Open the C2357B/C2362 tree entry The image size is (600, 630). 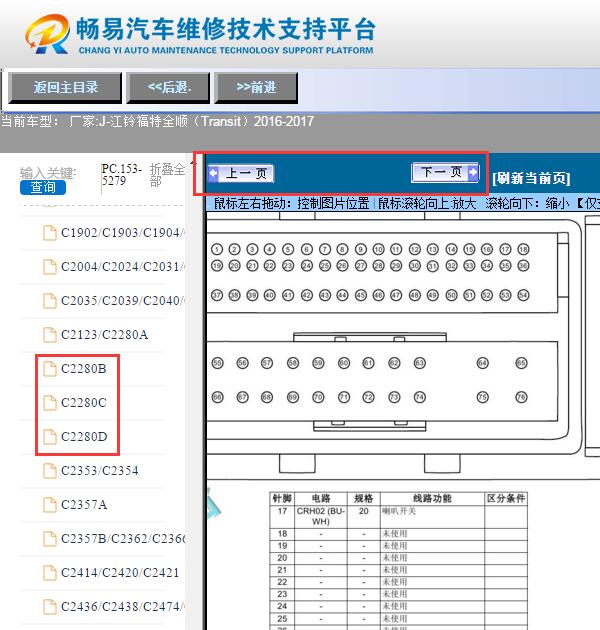[x=123, y=539]
